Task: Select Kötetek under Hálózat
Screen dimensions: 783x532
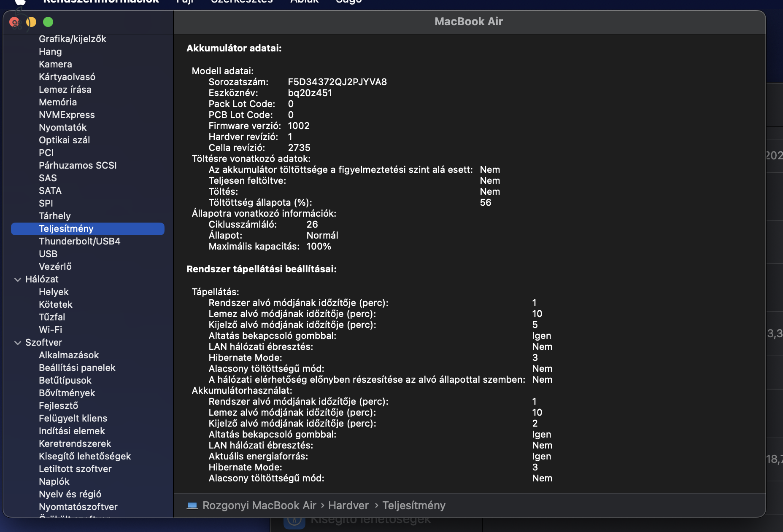Action: coord(56,304)
